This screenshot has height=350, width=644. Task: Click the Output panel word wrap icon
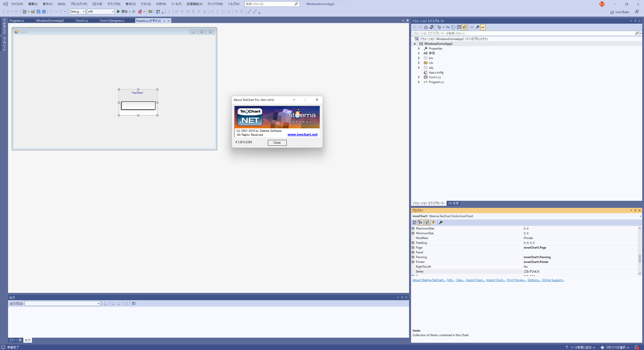pos(134,303)
